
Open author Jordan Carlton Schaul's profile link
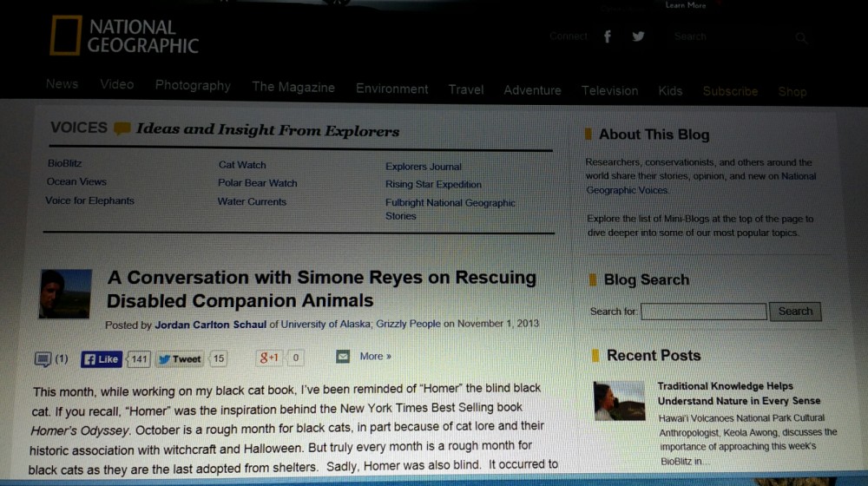pyautogui.click(x=210, y=325)
